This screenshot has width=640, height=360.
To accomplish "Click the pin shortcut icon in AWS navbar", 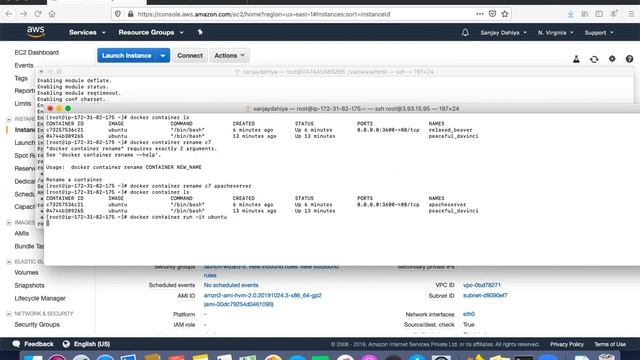I will pos(200,32).
